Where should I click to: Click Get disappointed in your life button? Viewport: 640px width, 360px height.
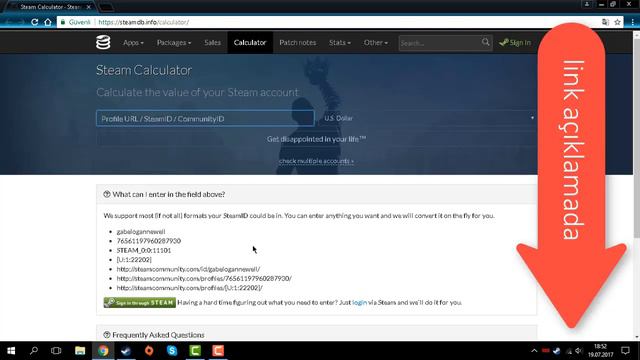click(x=316, y=139)
